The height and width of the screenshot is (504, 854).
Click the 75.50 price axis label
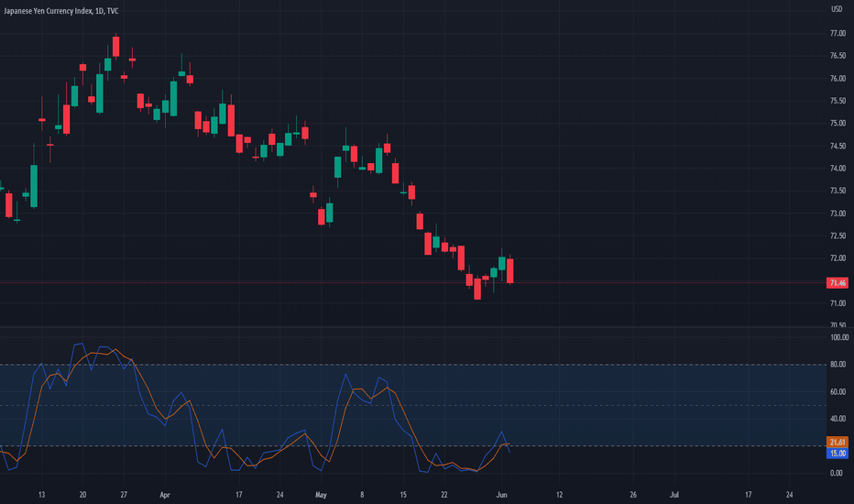click(x=838, y=101)
